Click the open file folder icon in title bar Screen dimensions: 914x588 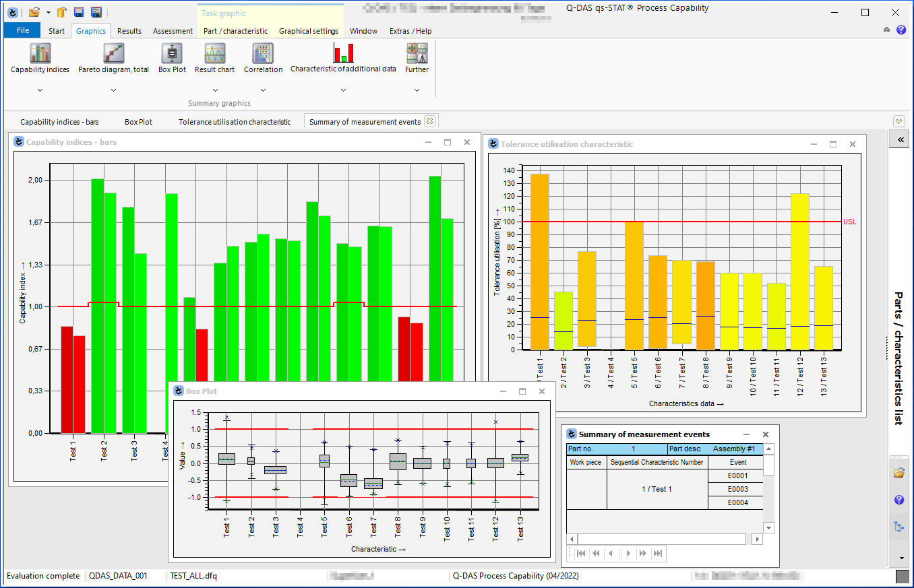click(x=34, y=12)
